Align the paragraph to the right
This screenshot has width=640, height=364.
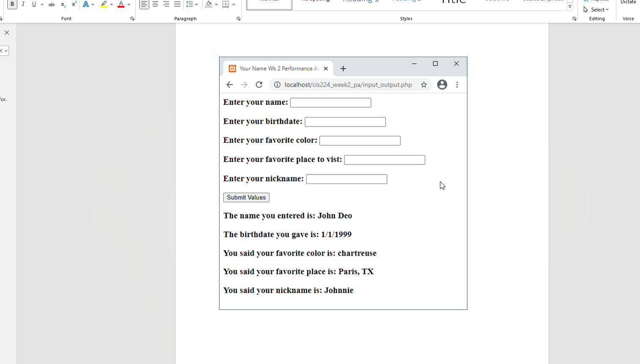point(166,4)
